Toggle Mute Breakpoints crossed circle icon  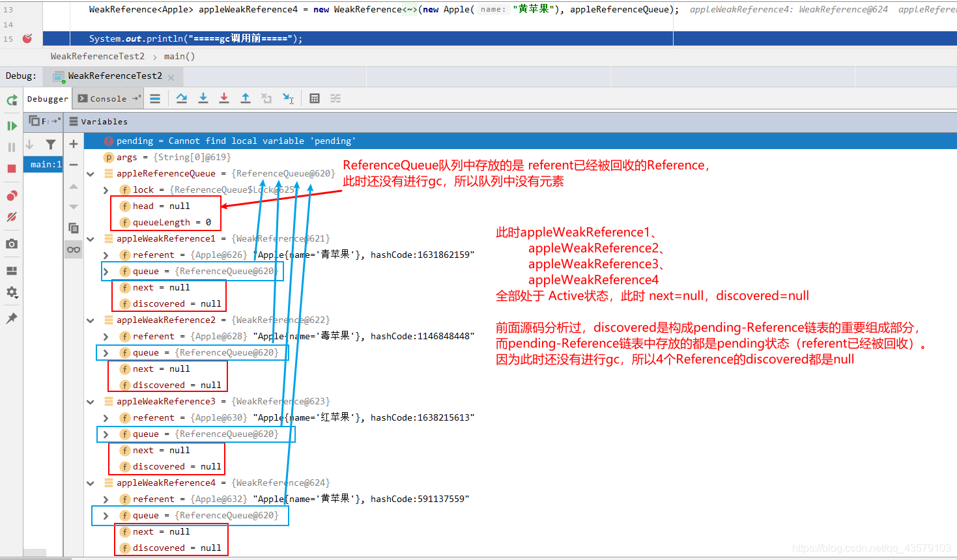[12, 217]
